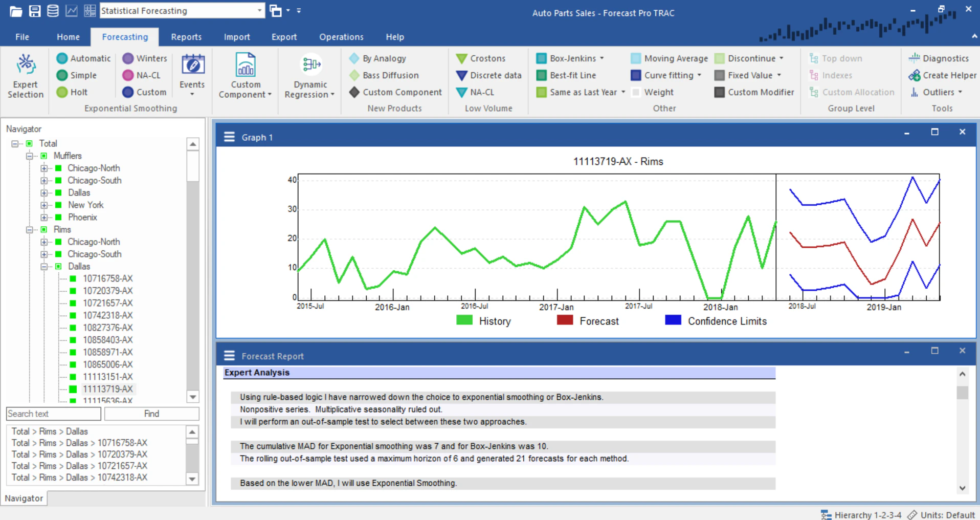Open the database icon in quick access toolbar
Viewport: 980px width, 520px height.
[x=53, y=10]
